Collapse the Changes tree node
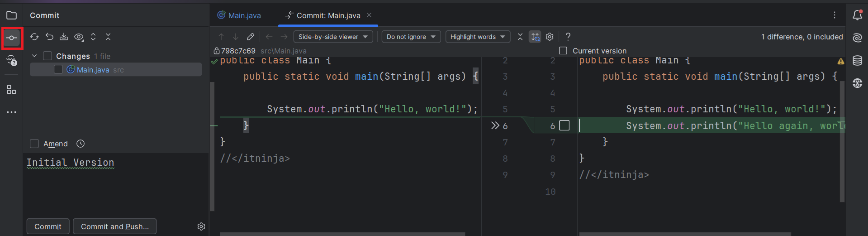The width and height of the screenshot is (868, 236). point(34,56)
